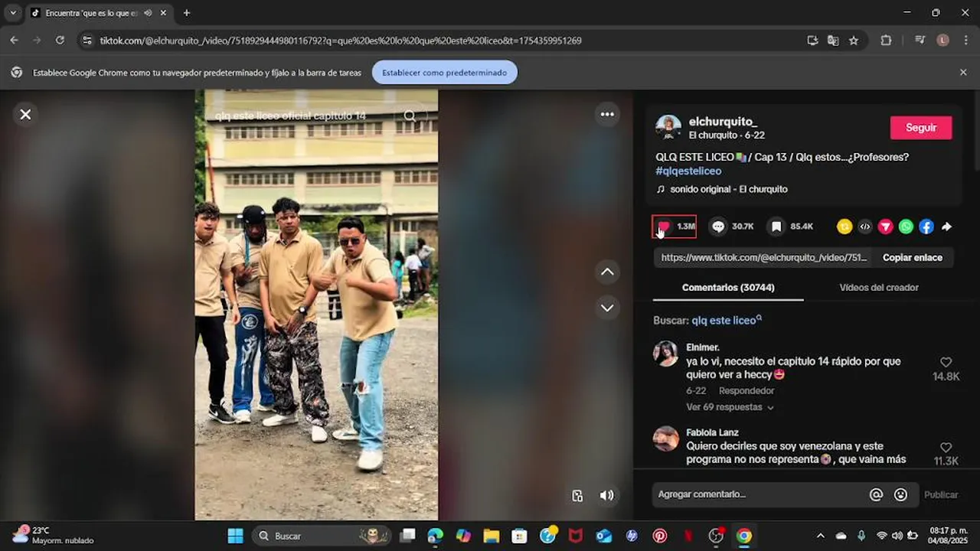Viewport: 980px width, 551px height.
Task: Open elchurquito_ profile name
Action: [x=723, y=122]
